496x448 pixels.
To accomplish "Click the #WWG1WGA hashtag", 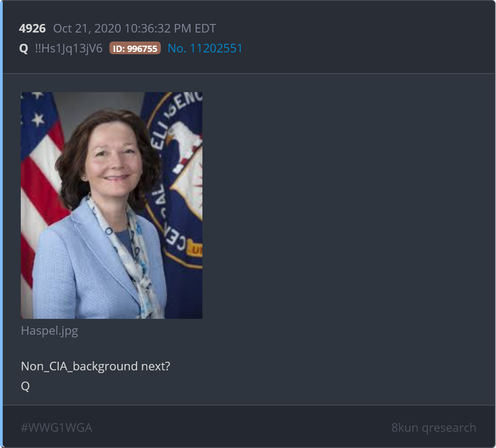I will 56,427.
